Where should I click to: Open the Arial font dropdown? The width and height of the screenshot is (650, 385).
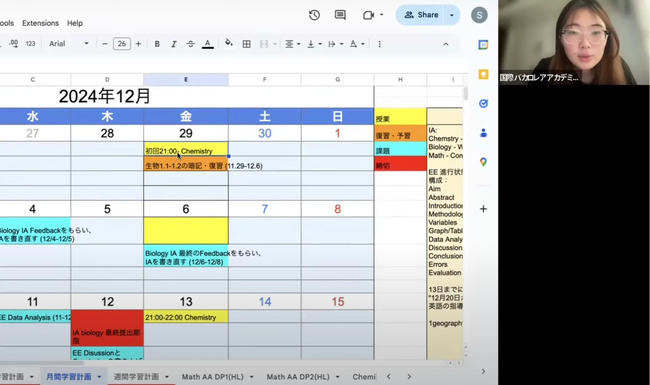(68, 44)
